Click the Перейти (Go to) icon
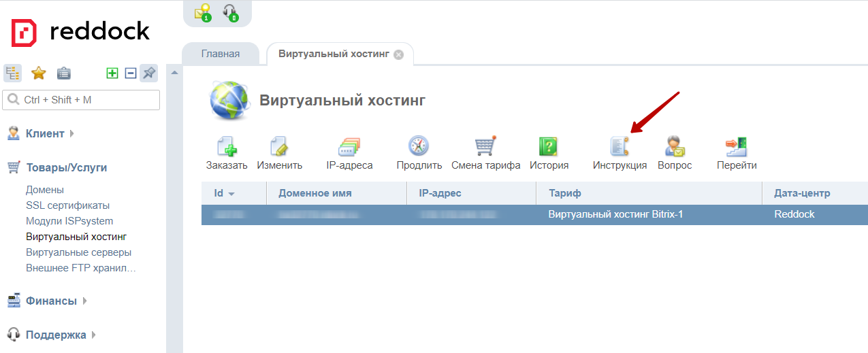Screen dimensions: 868x353 coord(736,147)
